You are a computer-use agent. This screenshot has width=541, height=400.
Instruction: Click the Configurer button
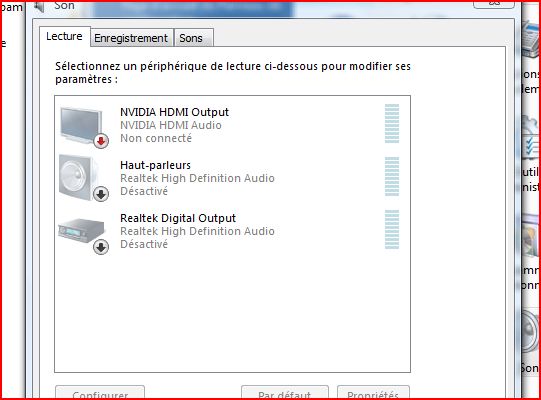click(100, 393)
